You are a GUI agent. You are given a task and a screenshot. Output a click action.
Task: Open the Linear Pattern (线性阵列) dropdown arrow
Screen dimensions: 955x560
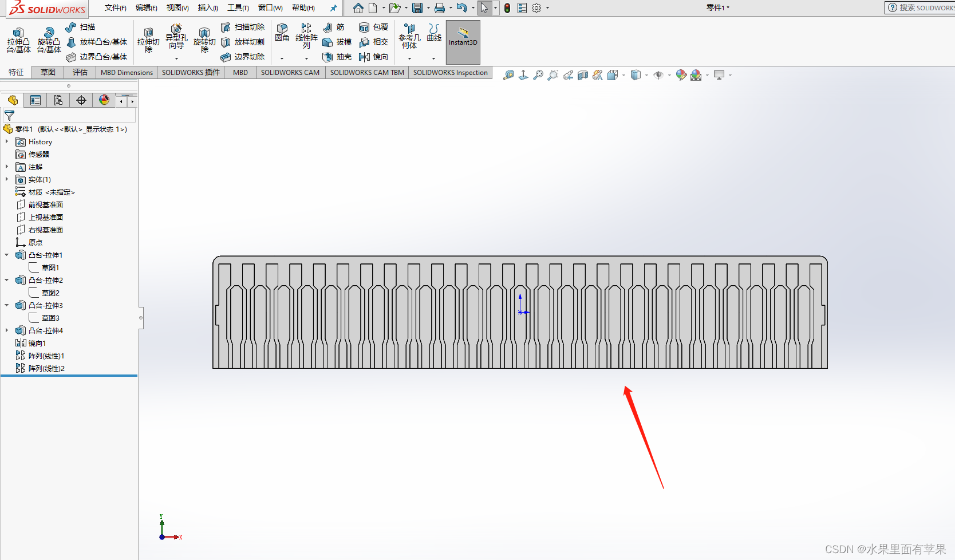point(306,58)
